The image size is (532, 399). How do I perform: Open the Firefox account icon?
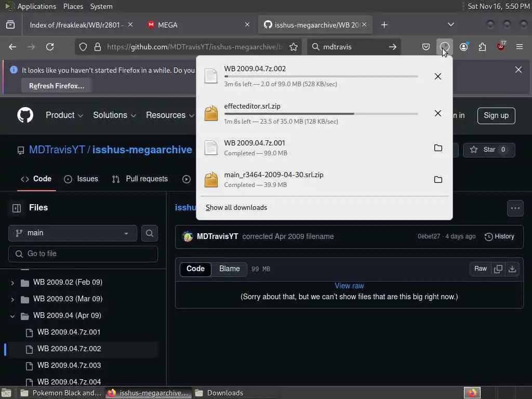[x=463, y=47]
